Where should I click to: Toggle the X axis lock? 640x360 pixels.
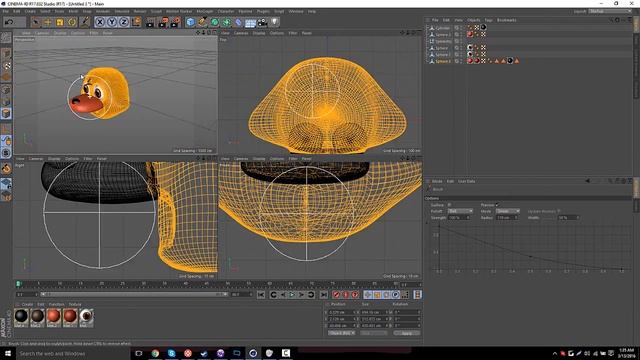[100, 22]
